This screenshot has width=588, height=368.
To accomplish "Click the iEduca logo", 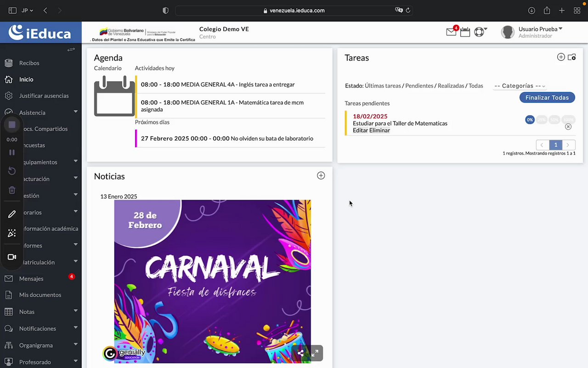I will coord(40,32).
